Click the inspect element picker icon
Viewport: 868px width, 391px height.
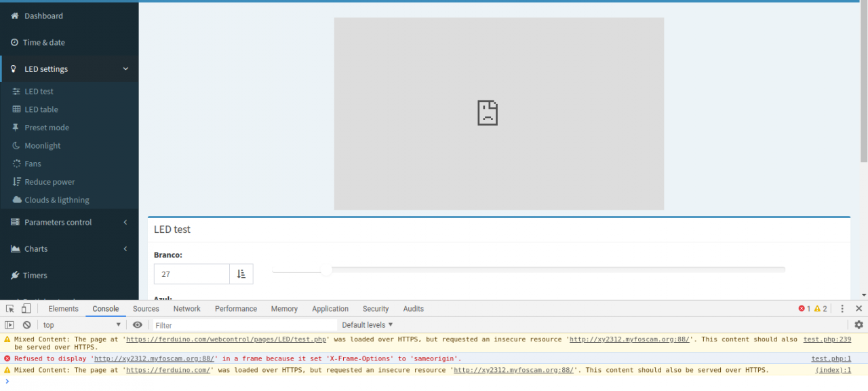(x=10, y=309)
